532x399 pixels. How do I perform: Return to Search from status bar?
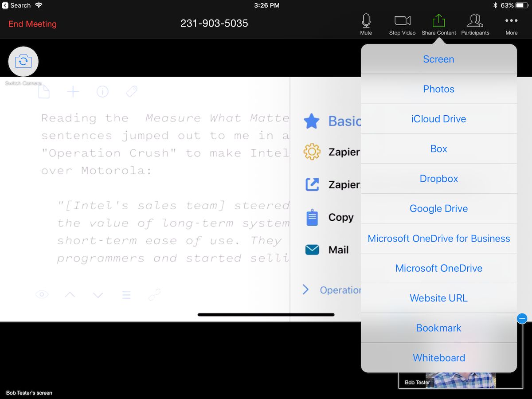pyautogui.click(x=16, y=5)
